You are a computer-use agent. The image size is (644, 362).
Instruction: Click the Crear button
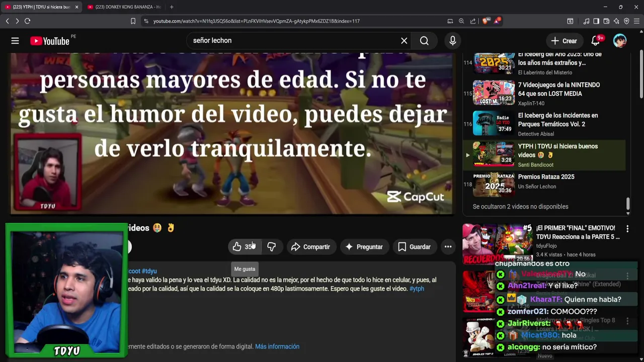[564, 41]
